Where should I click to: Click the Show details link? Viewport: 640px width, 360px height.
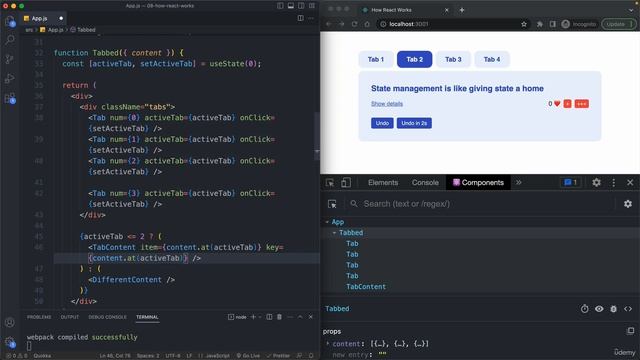click(x=387, y=104)
